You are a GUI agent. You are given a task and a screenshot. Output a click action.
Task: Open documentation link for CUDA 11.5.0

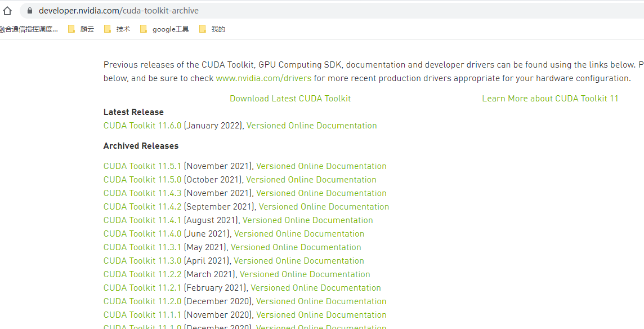pyautogui.click(x=311, y=180)
